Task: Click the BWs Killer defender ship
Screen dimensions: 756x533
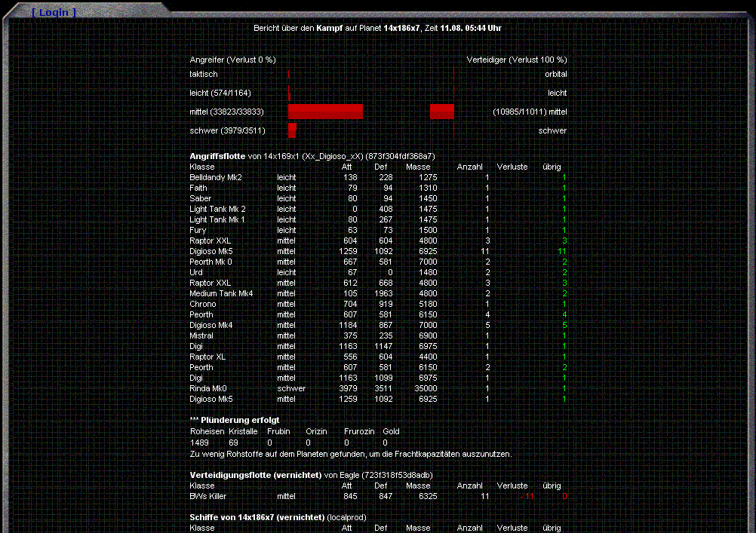Action: coord(208,496)
